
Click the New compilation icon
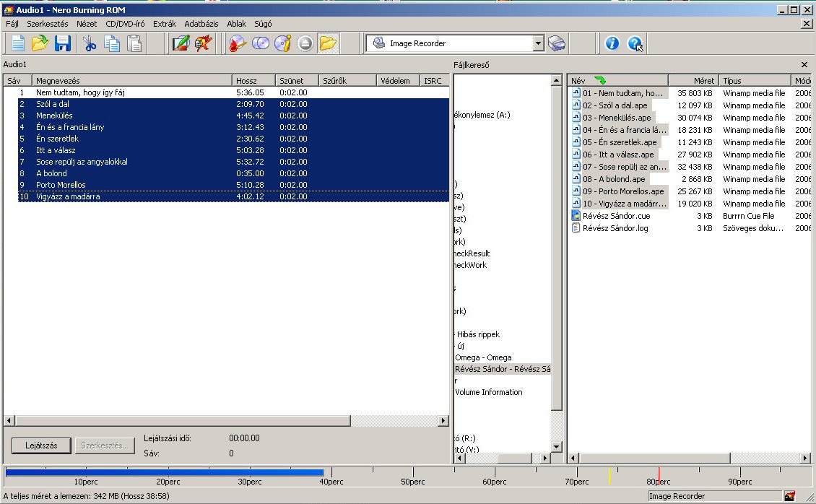(17, 44)
